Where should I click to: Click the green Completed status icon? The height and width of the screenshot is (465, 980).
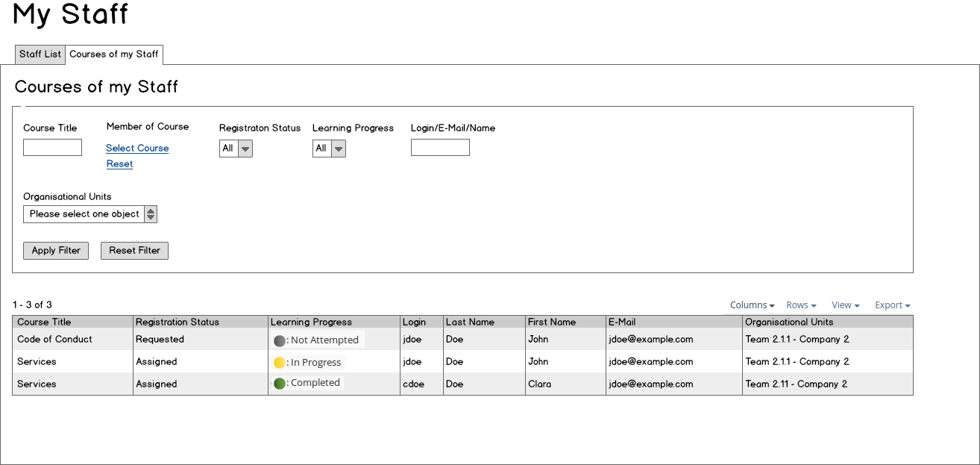280,384
